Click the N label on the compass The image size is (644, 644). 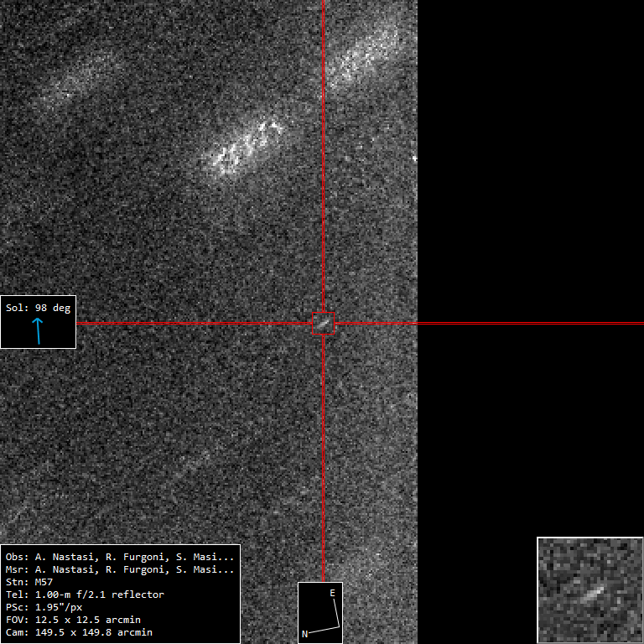(x=305, y=634)
